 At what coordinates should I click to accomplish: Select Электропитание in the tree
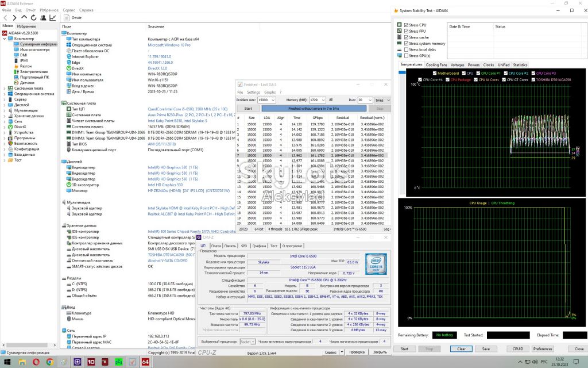pos(34,71)
